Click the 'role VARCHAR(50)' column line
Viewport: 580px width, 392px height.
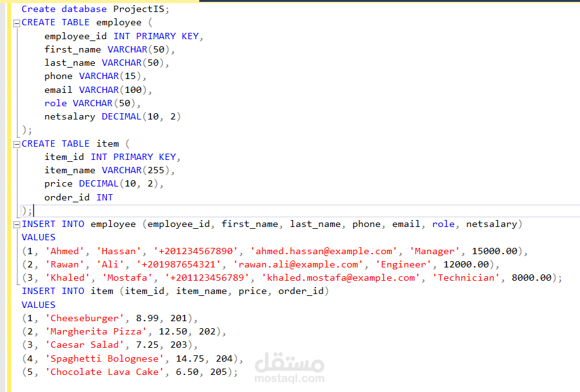[92, 103]
